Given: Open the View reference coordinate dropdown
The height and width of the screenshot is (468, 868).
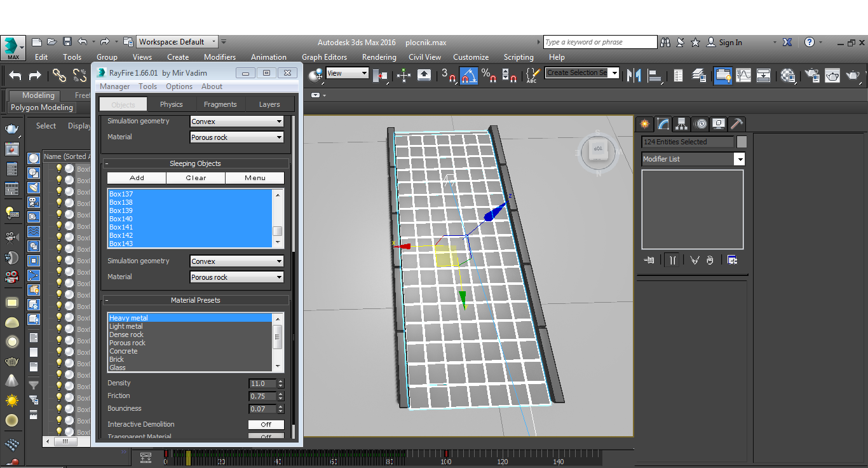Looking at the screenshot, I should click(347, 73).
